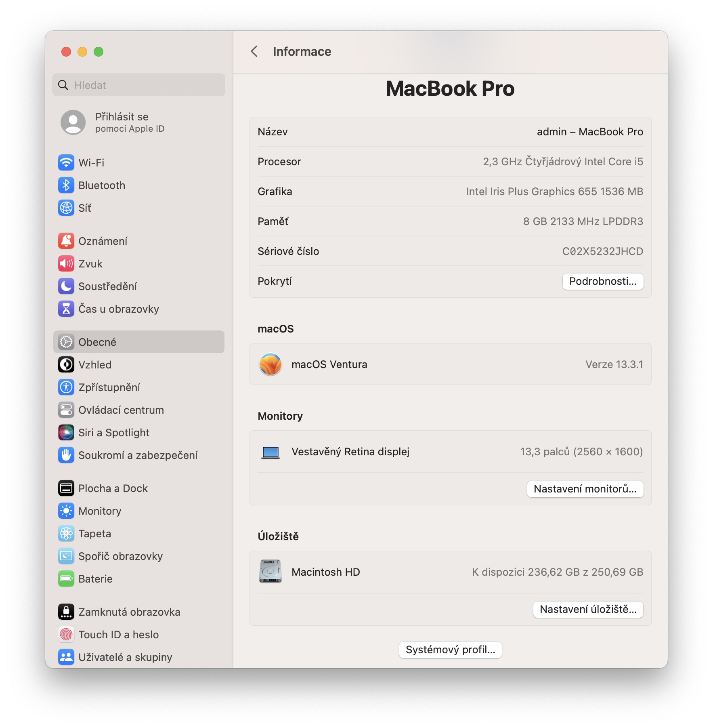
Task: Click Přihlásit se pomocí Apple ID
Action: [x=130, y=122]
